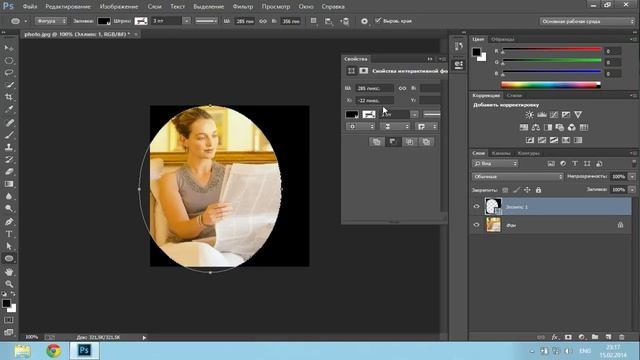
Task: Select the Pen tool
Action: coord(9,222)
